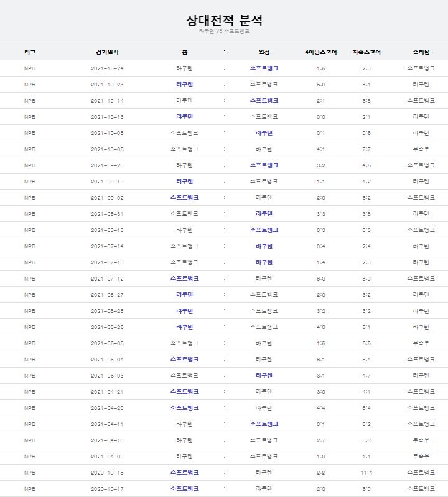Select the 4이닝스코어 column header
Image resolution: width=448 pixels, height=497 pixels.
click(321, 52)
